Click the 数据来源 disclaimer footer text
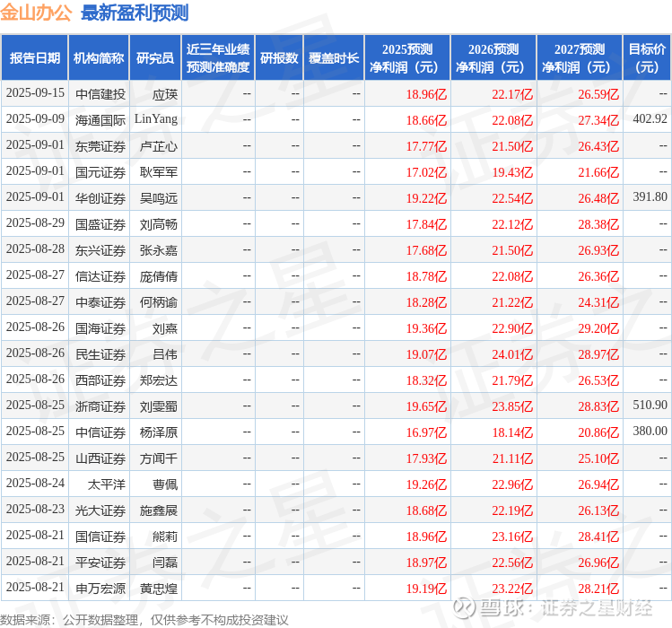672x628 pixels. pyautogui.click(x=144, y=620)
